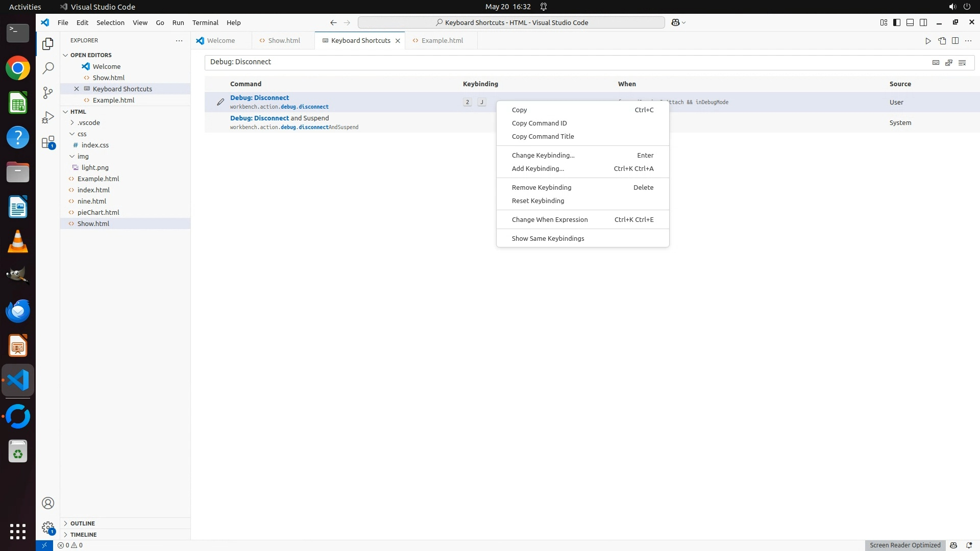Click the Sort by Precedence icon
Screen dimensions: 980x551
pyautogui.click(x=949, y=63)
